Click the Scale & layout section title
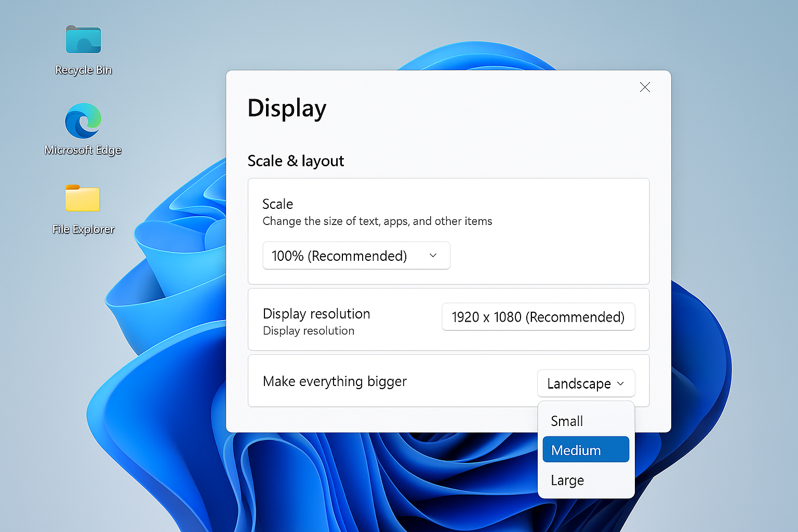 point(296,161)
